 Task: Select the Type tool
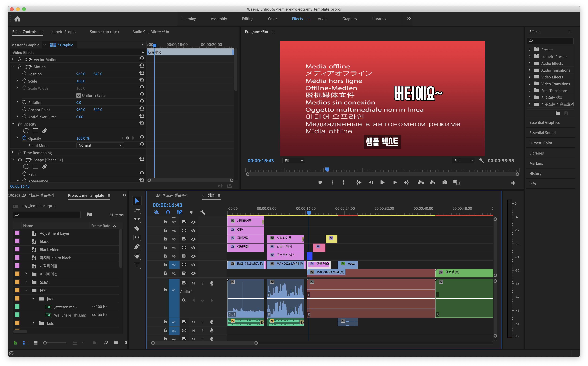pyautogui.click(x=137, y=265)
